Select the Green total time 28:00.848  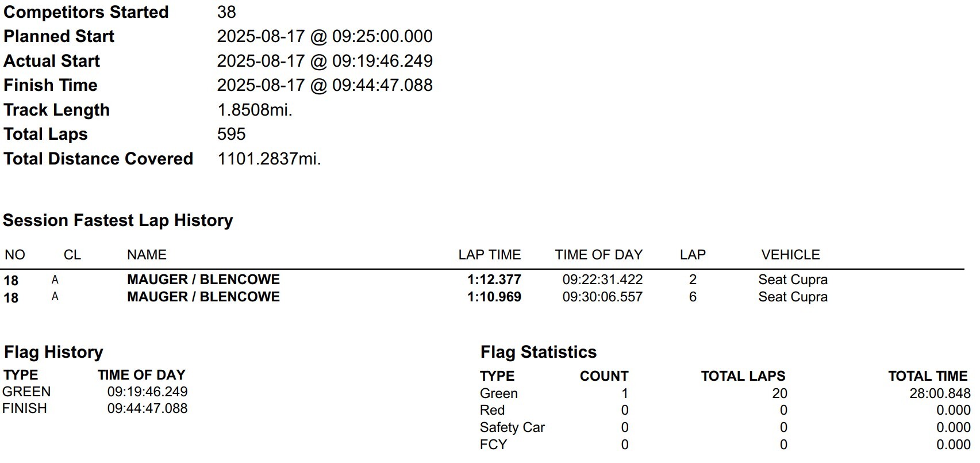940,393
